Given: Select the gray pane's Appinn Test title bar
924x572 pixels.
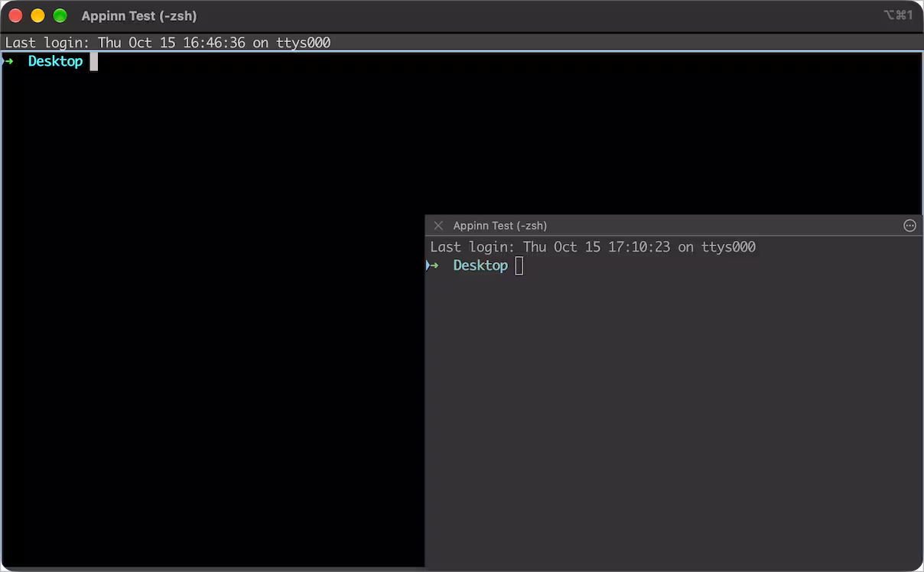Looking at the screenshot, I should (x=673, y=226).
